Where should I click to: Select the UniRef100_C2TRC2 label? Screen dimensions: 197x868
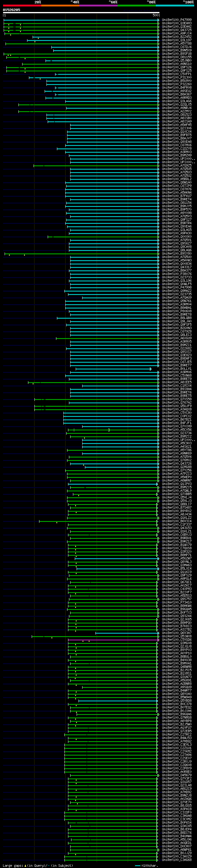(x=176, y=734)
